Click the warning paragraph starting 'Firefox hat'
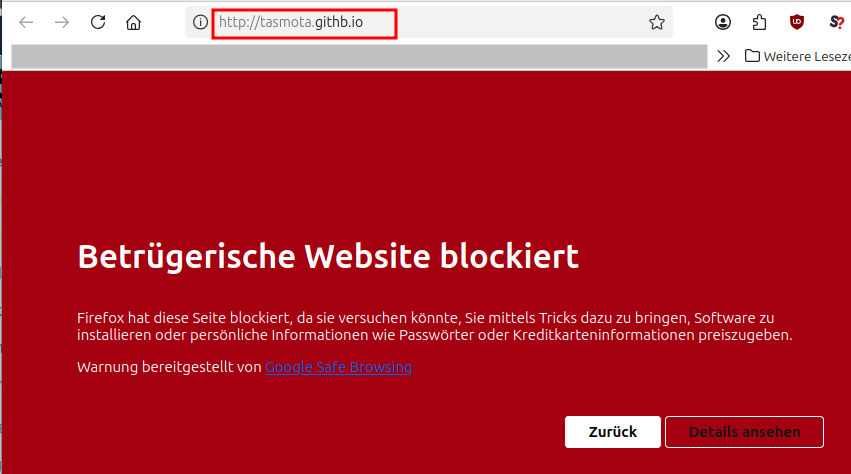Screen dimensions: 851x474 click(x=434, y=326)
